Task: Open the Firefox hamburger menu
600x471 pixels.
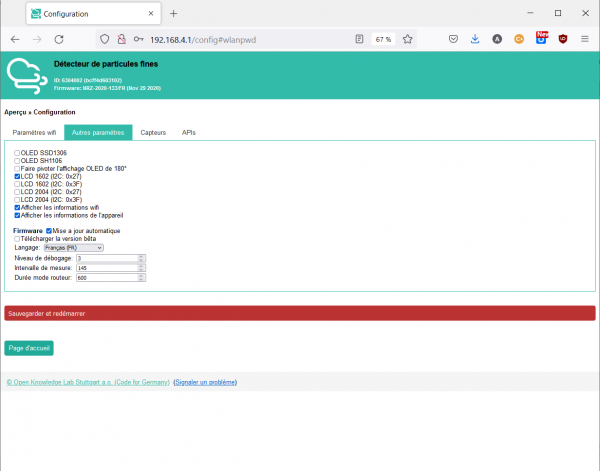Action: tap(585, 39)
